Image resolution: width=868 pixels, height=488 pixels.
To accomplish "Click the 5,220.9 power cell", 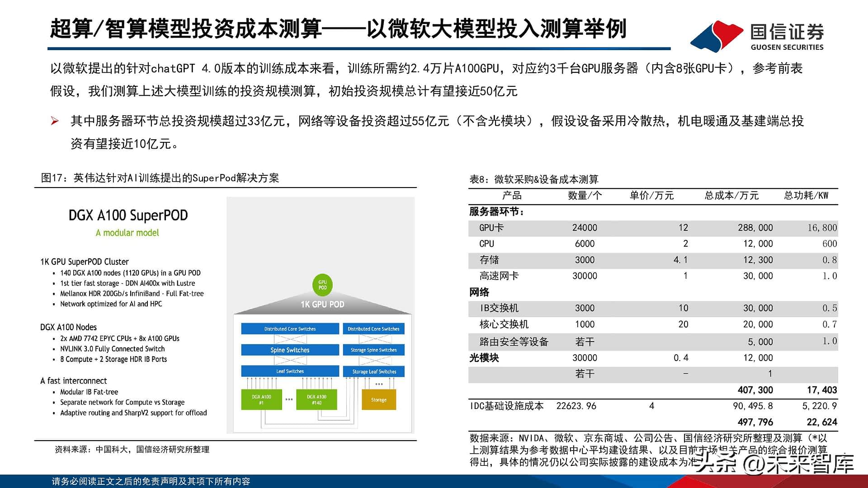I will point(820,406).
